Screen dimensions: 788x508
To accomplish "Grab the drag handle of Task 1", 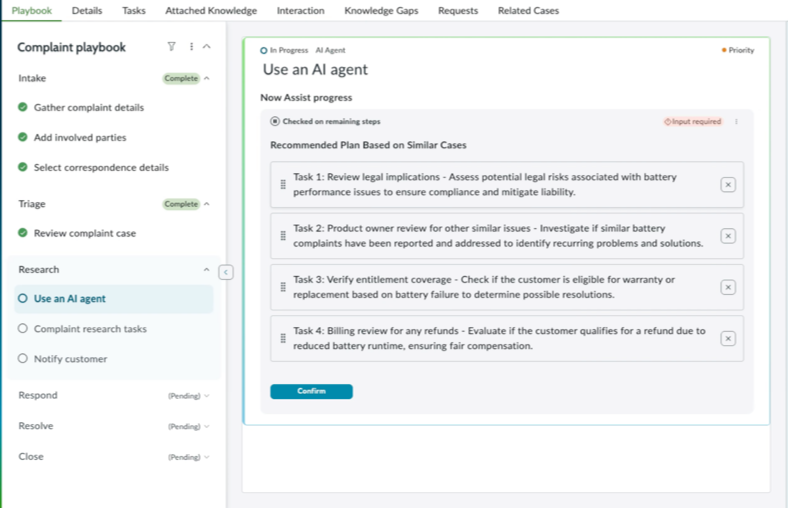I will pyautogui.click(x=283, y=185).
